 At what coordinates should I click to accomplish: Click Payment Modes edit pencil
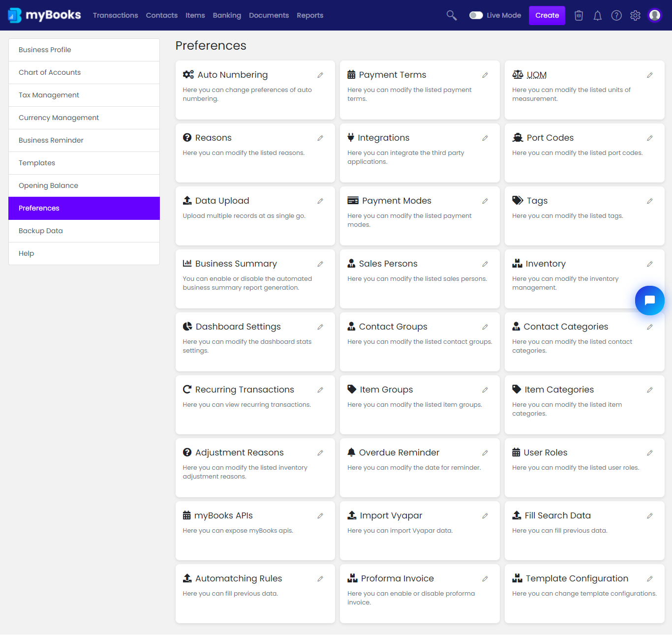(485, 201)
